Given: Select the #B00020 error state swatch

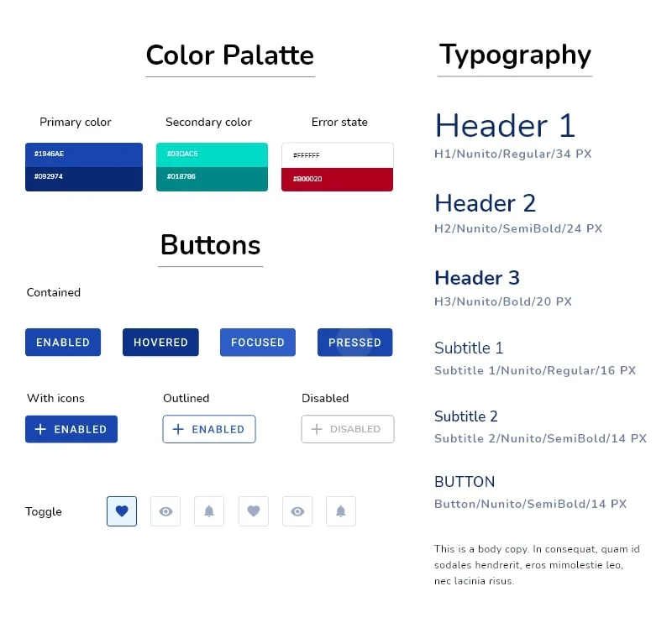Looking at the screenshot, I should click(337, 179).
